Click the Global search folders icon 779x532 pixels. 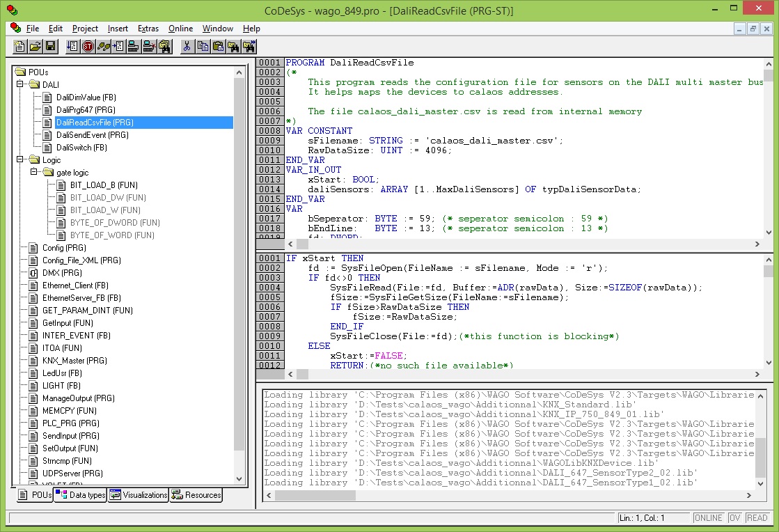pyautogui.click(x=164, y=47)
